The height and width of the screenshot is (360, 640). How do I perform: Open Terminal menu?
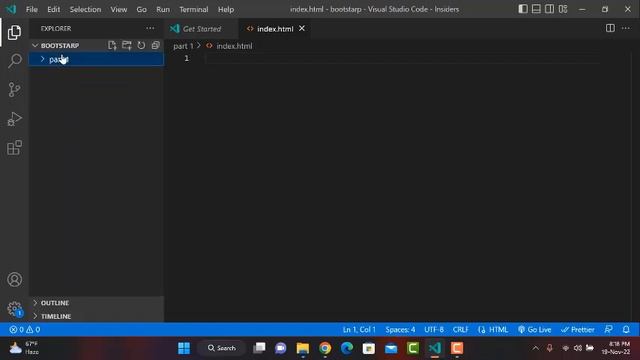pyautogui.click(x=193, y=9)
